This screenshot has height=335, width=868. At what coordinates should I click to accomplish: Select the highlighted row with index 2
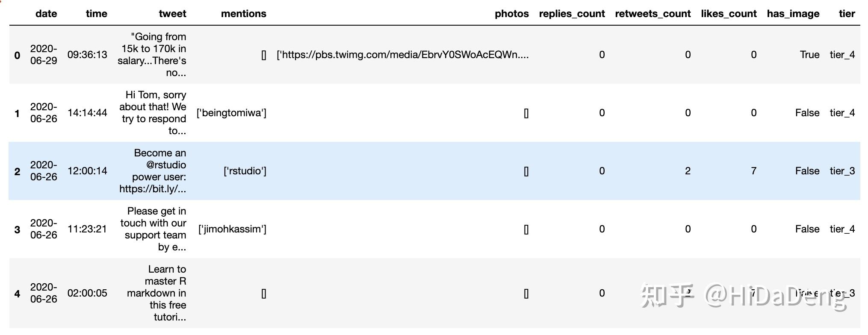(x=434, y=171)
